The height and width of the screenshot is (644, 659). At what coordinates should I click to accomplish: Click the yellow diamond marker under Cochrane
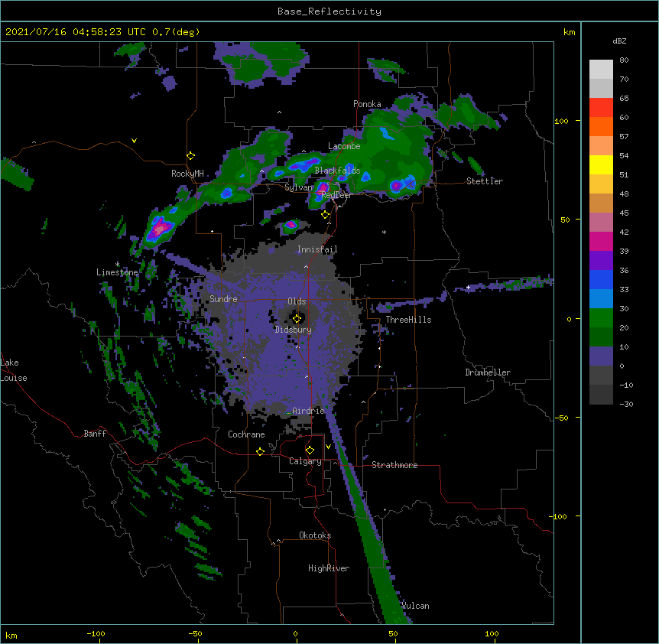coord(260,451)
